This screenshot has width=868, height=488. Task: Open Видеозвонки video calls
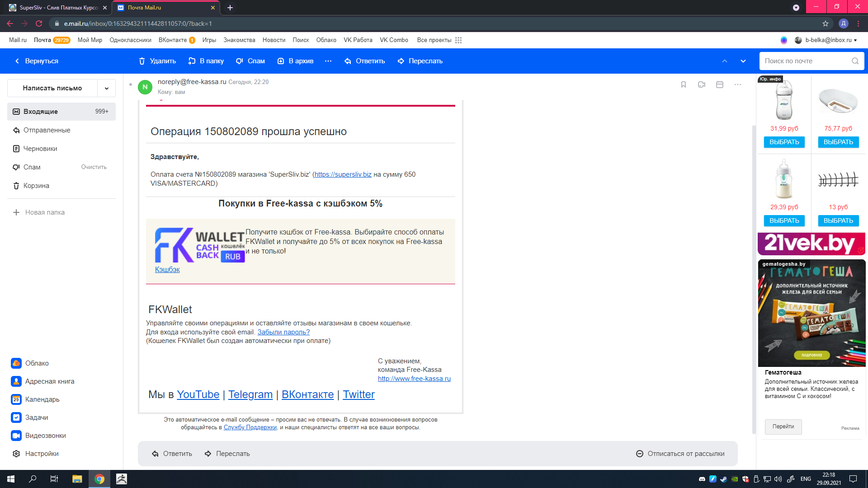39,436
